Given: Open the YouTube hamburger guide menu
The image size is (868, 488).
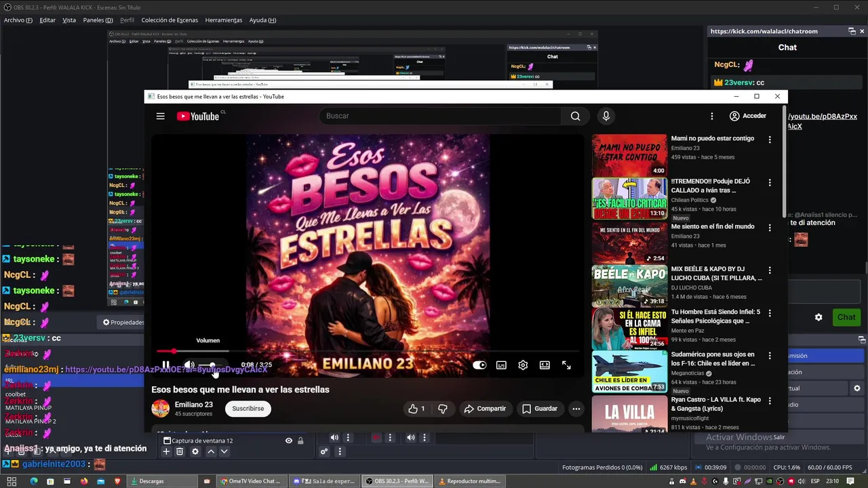Looking at the screenshot, I should click(161, 116).
